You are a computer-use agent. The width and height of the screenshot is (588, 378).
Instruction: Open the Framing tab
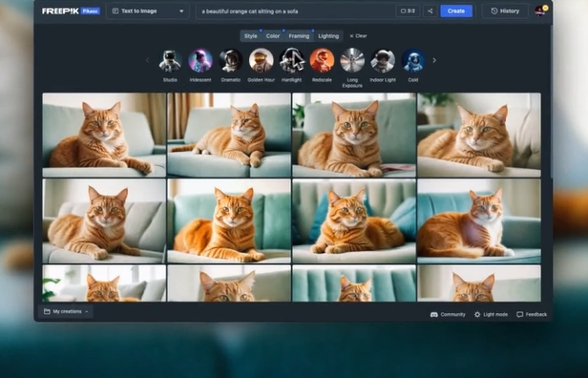[x=299, y=36]
